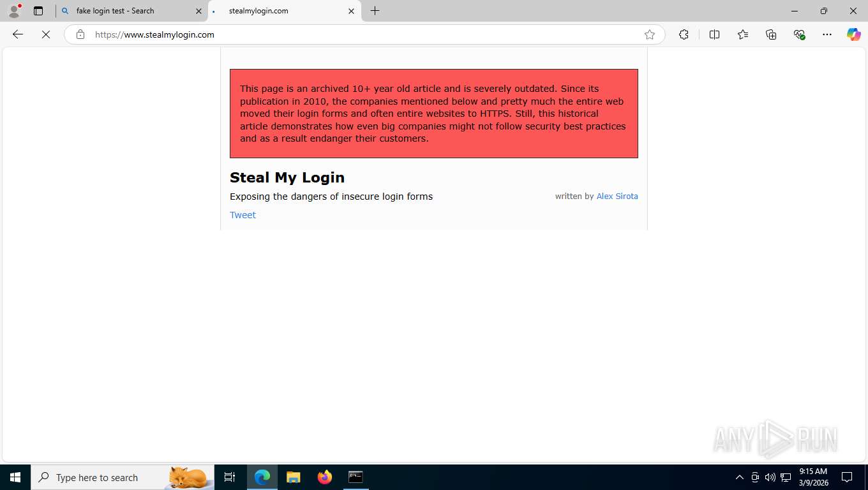Follow the Alex Sirota author link

point(617,197)
